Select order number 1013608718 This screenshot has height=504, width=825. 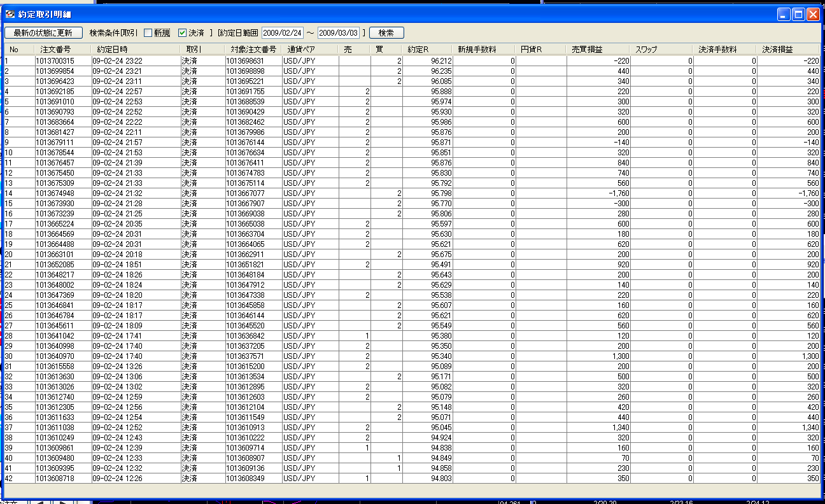tap(55, 479)
